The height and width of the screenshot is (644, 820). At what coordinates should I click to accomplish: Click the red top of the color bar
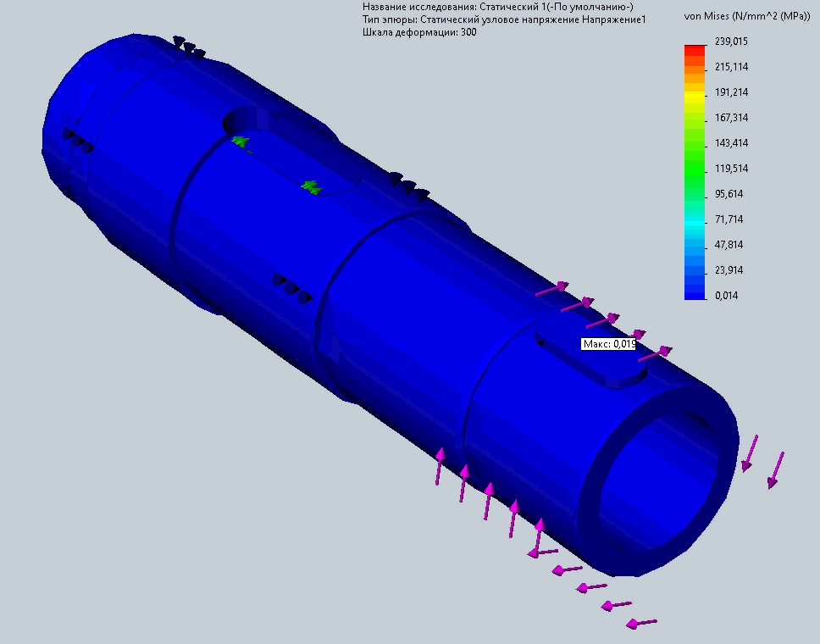[695, 48]
